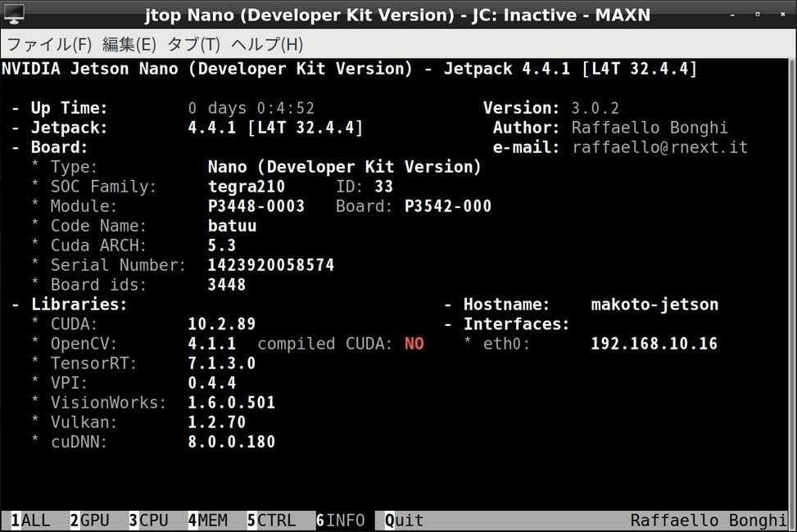Image resolution: width=797 pixels, height=532 pixels.
Task: Click the VisionWorks version 1.6.0.501
Action: click(x=232, y=403)
